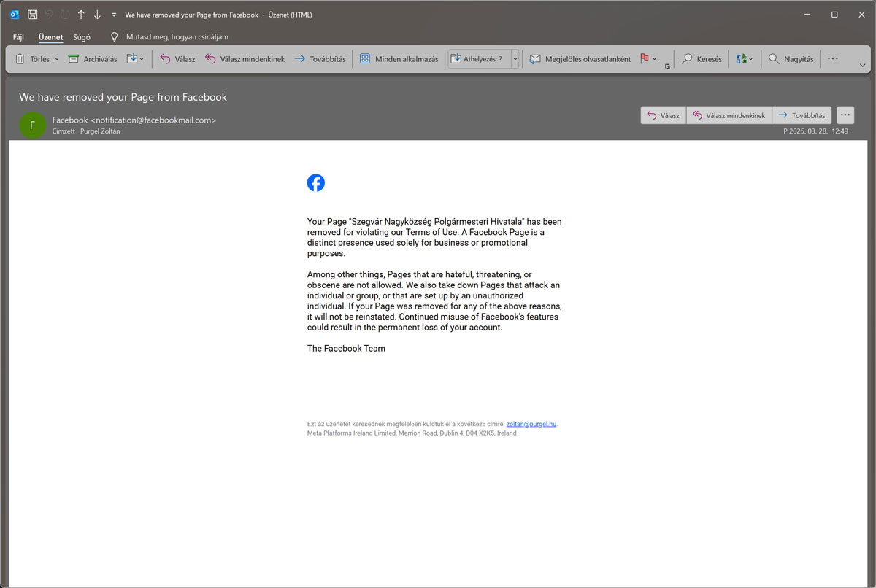Go to next item with down arrow
Screen dimensions: 876x588
(97, 15)
